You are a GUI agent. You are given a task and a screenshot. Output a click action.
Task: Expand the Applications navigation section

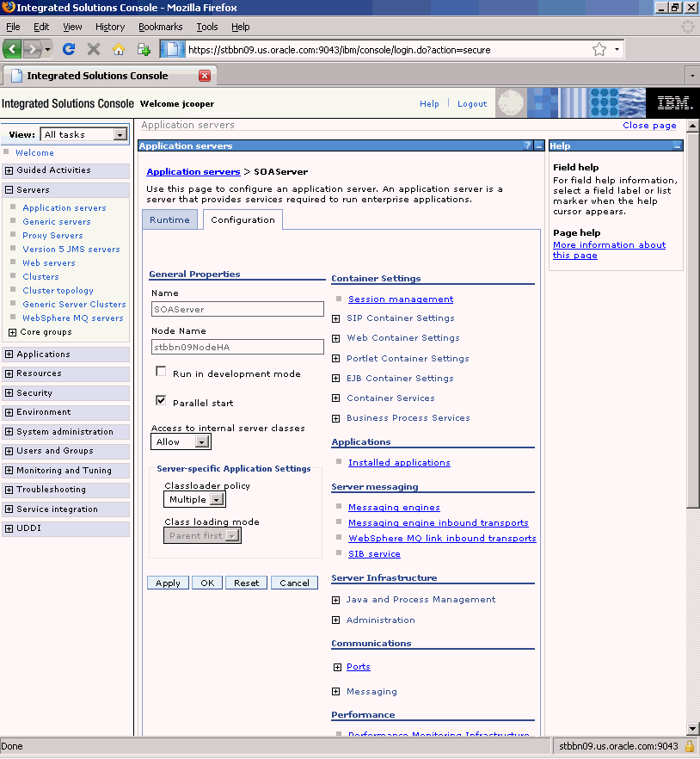tap(9, 355)
